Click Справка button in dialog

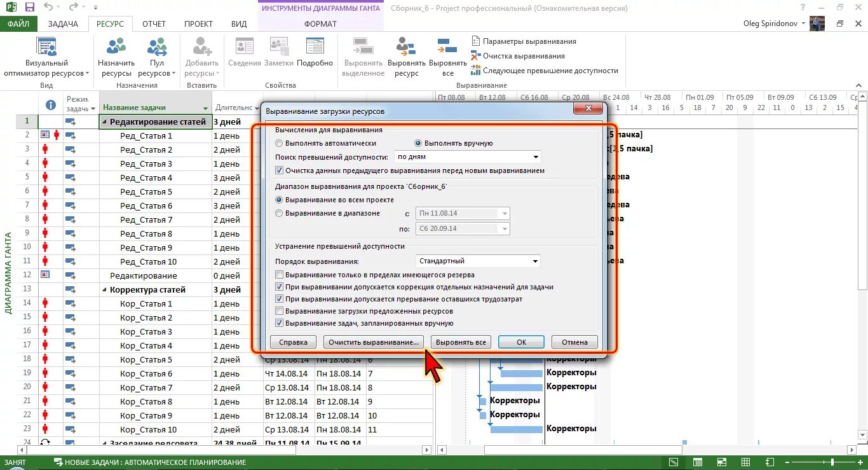[x=293, y=342]
